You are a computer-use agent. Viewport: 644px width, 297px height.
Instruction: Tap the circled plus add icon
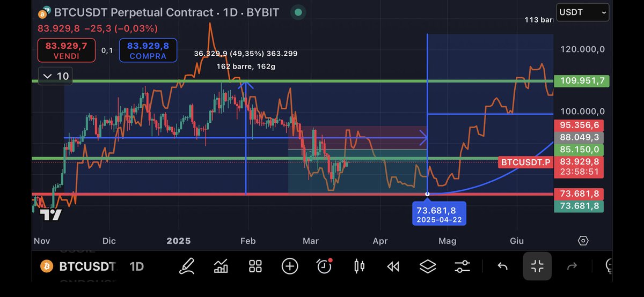tap(290, 266)
